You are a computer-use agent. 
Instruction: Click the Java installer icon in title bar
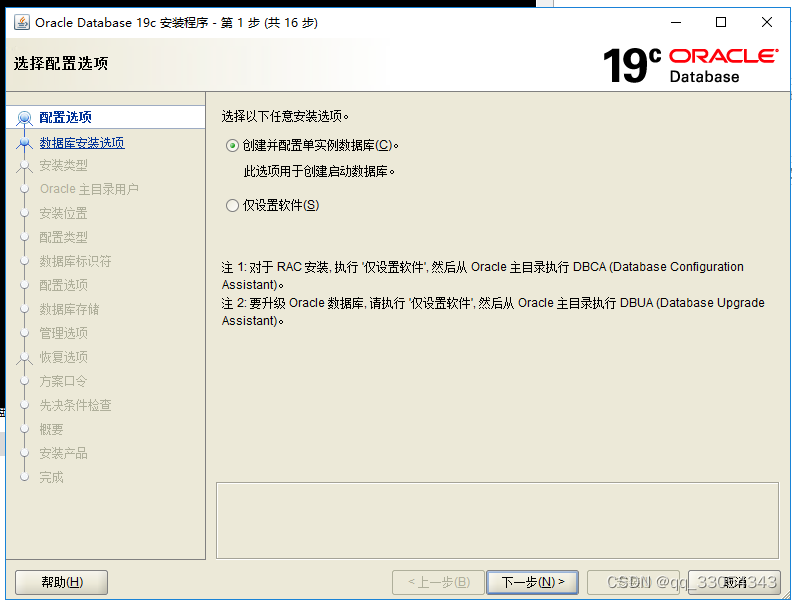[x=22, y=23]
